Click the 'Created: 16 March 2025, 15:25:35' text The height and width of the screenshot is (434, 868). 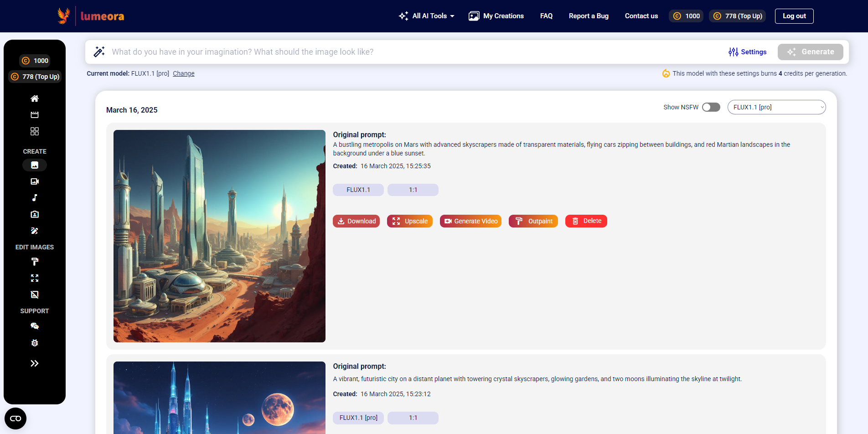(x=382, y=166)
